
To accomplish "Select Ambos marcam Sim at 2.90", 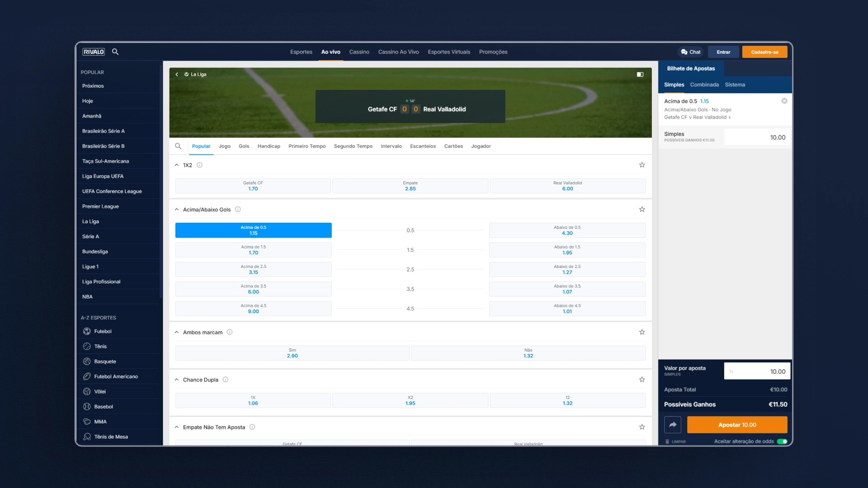I will tap(292, 353).
